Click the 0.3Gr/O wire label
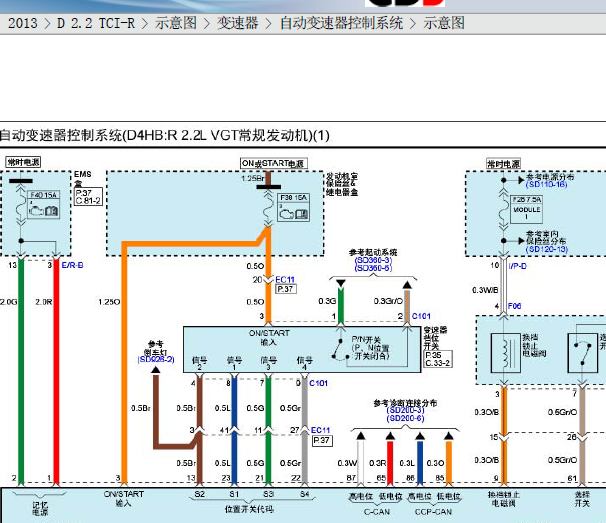 (x=388, y=301)
